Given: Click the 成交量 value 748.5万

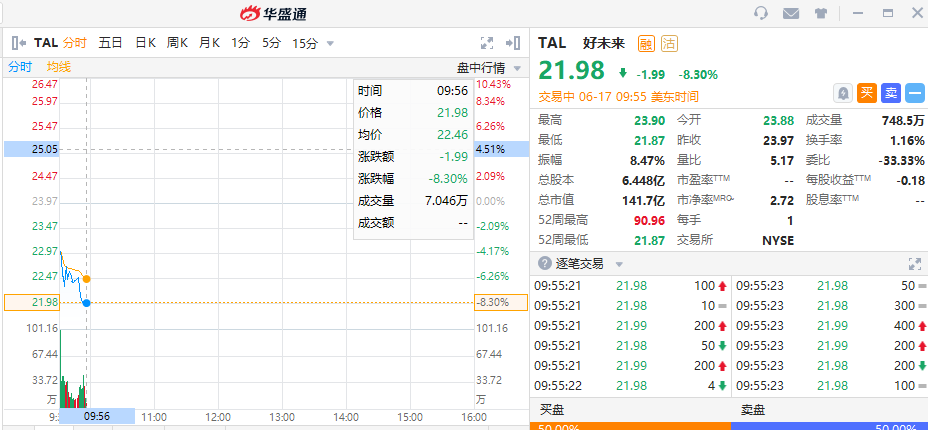Looking at the screenshot, I should 903,121.
